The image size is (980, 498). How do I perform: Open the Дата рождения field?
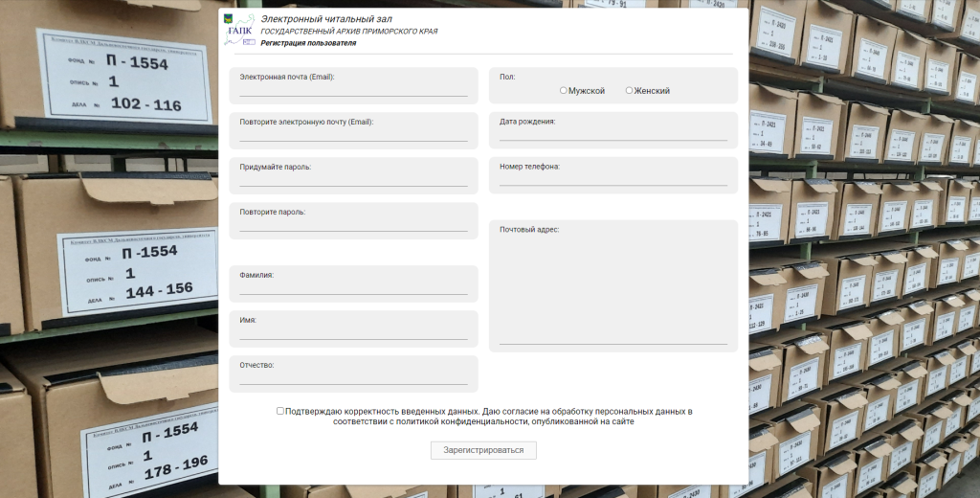click(612, 135)
